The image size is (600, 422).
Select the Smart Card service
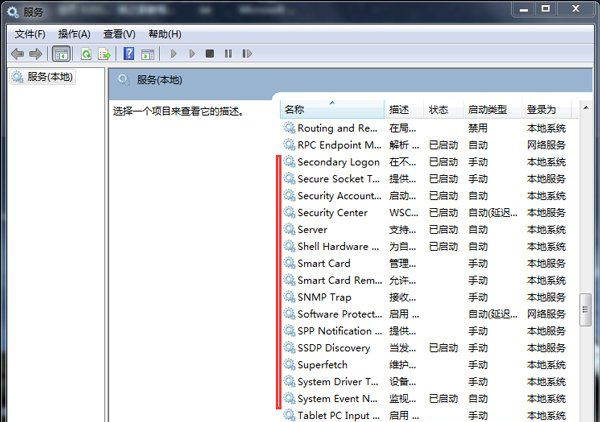click(x=426, y=263)
